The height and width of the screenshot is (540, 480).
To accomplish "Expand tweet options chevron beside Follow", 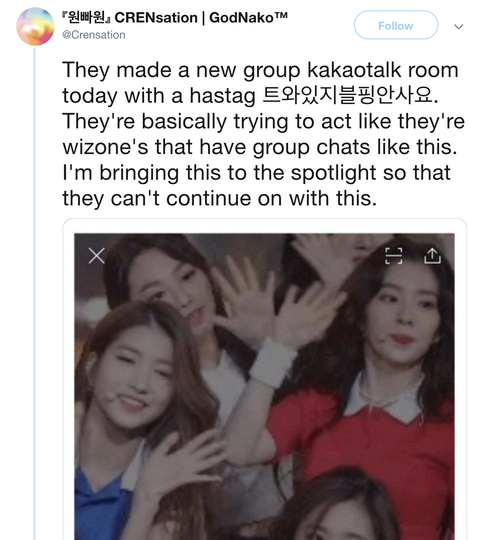I will pos(458,27).
